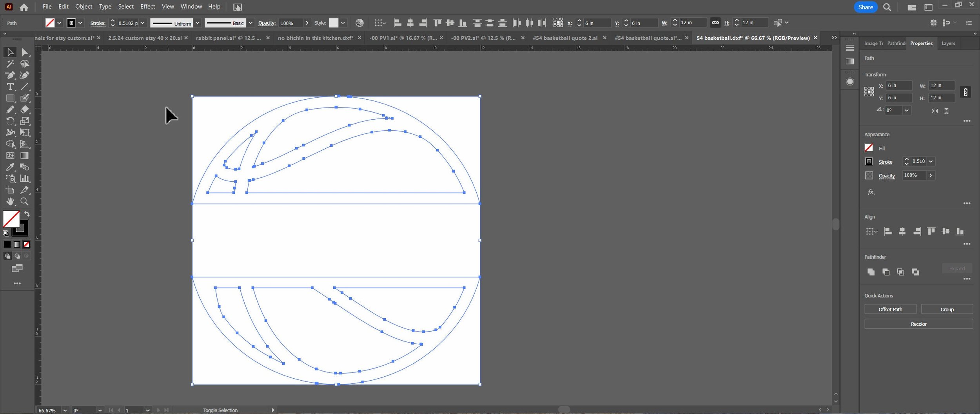The width and height of the screenshot is (980, 414).
Task: Select the Scale tool
Action: pos(25,121)
